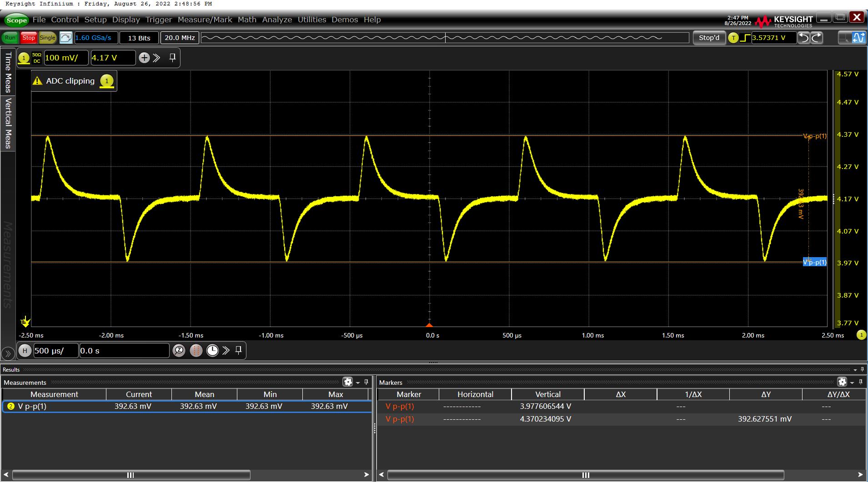Select the upper V p-p(1) marker label

815,136
